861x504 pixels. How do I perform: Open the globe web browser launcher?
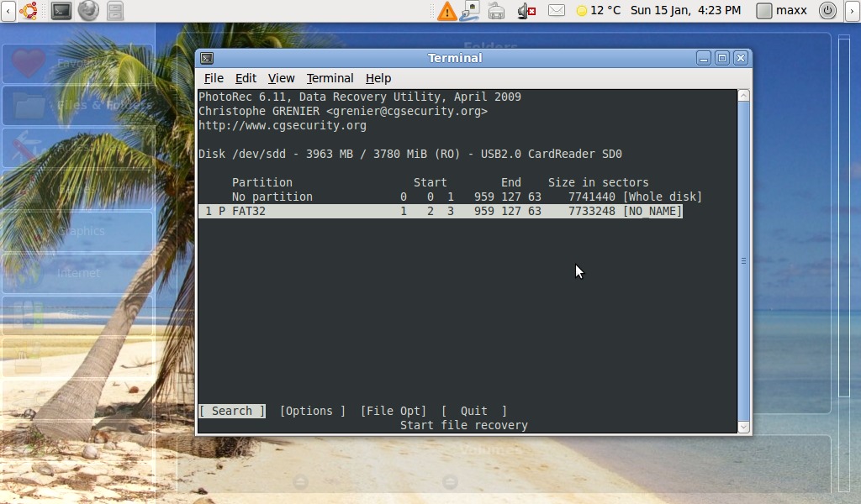(87, 10)
